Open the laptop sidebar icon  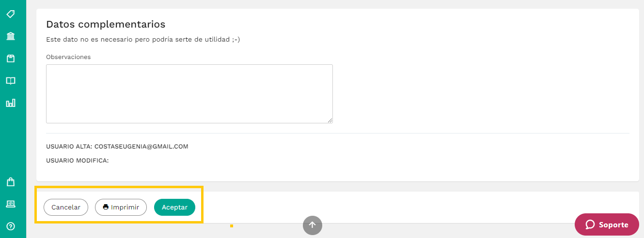[x=10, y=204]
